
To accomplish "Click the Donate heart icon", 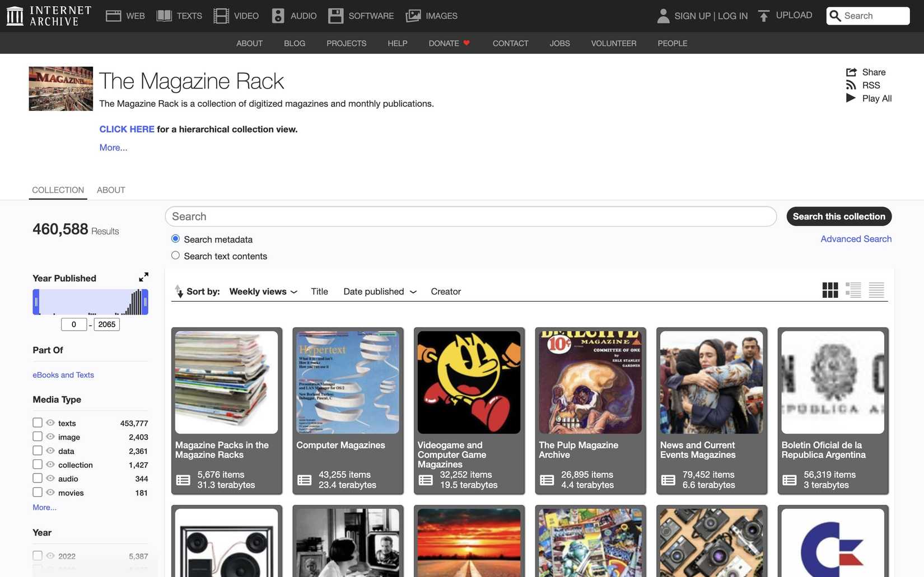I will coord(466,43).
